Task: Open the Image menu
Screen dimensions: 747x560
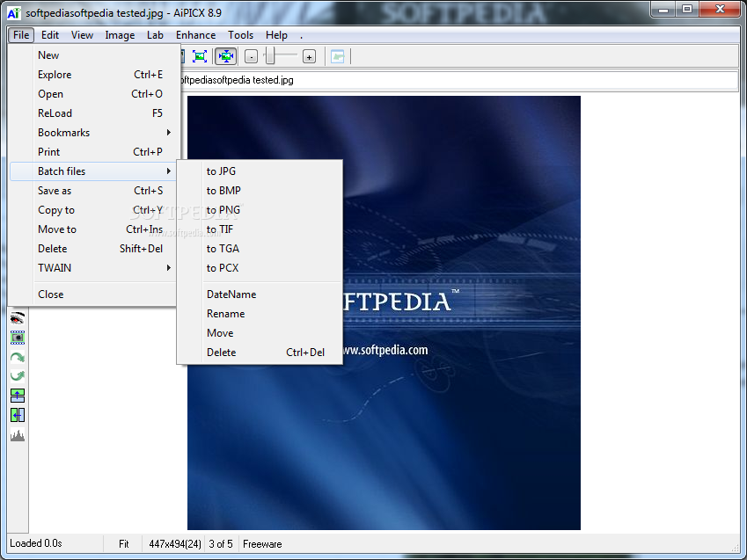Action: click(120, 35)
